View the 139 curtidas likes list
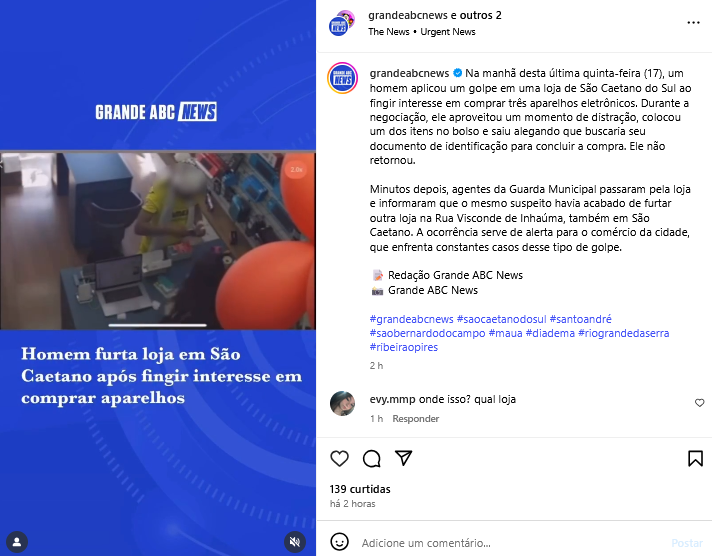The height and width of the screenshot is (556, 712). point(360,489)
